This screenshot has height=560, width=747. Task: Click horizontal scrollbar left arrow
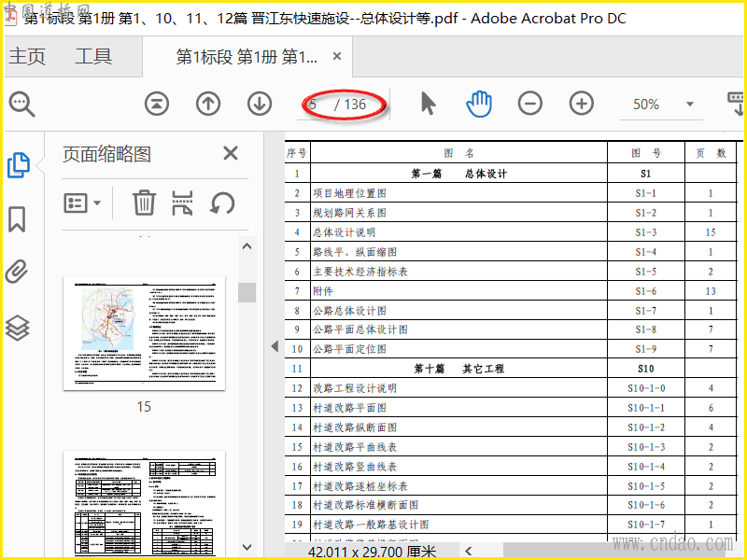[x=469, y=552]
